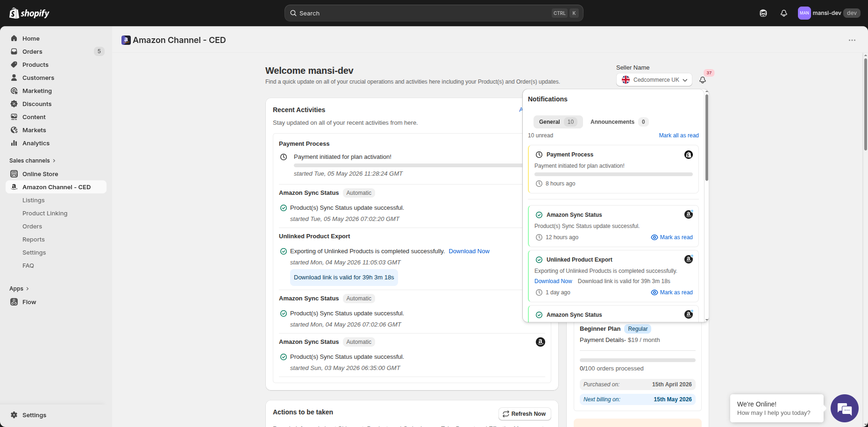Click the We're Online chat message
This screenshot has height=427, width=868.
pyautogui.click(x=777, y=408)
